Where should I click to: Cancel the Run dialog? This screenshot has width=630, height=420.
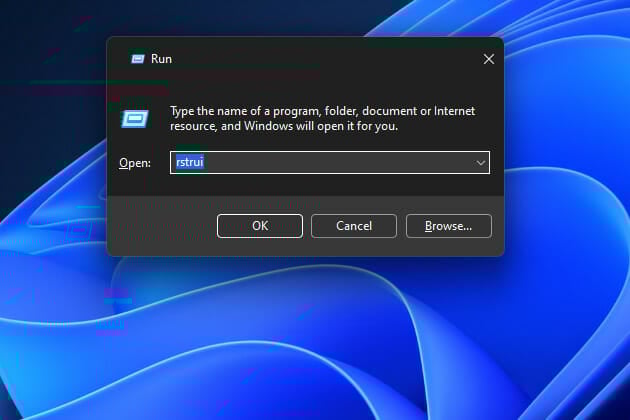pyautogui.click(x=354, y=226)
